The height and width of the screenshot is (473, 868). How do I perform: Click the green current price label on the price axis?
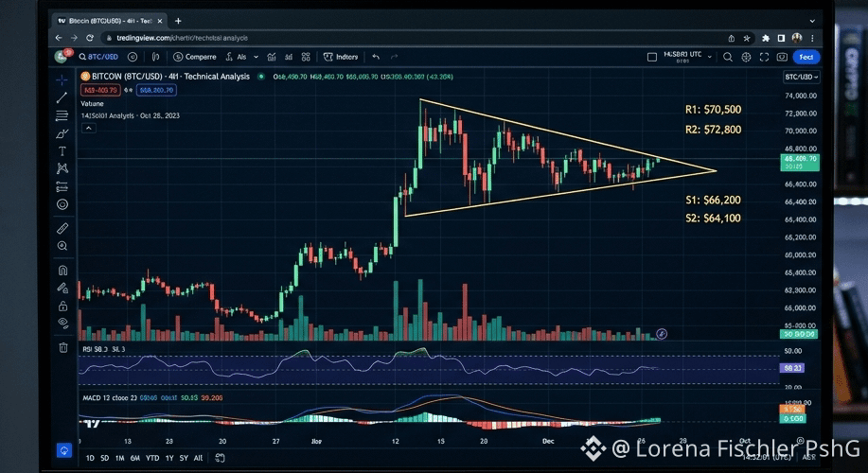point(799,162)
